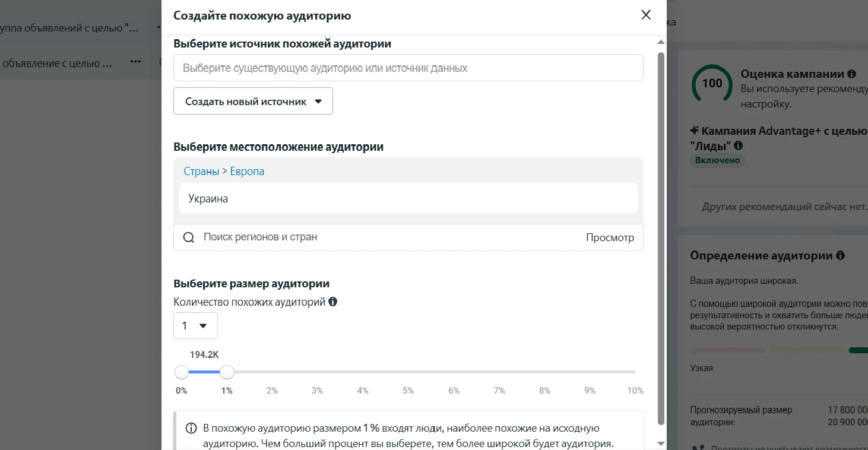Image resolution: width=868 pixels, height=450 pixels.
Task: Open the "Европа" breadcrumb link
Action: [246, 171]
